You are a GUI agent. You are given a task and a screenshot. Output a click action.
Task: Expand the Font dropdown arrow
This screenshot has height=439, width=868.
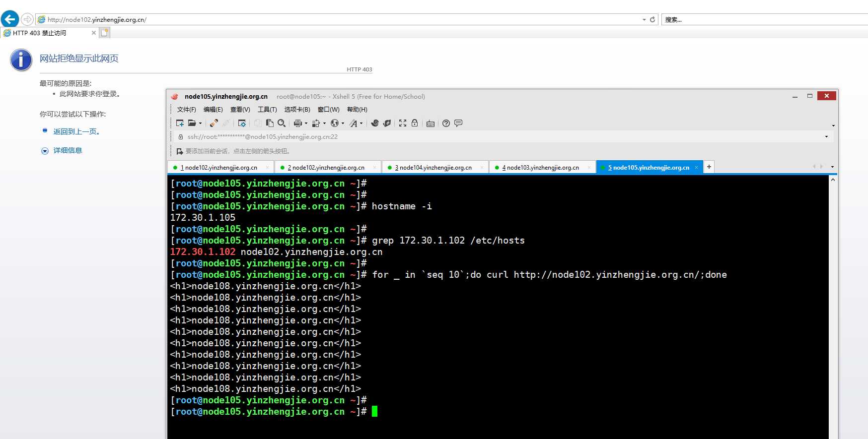[361, 124]
